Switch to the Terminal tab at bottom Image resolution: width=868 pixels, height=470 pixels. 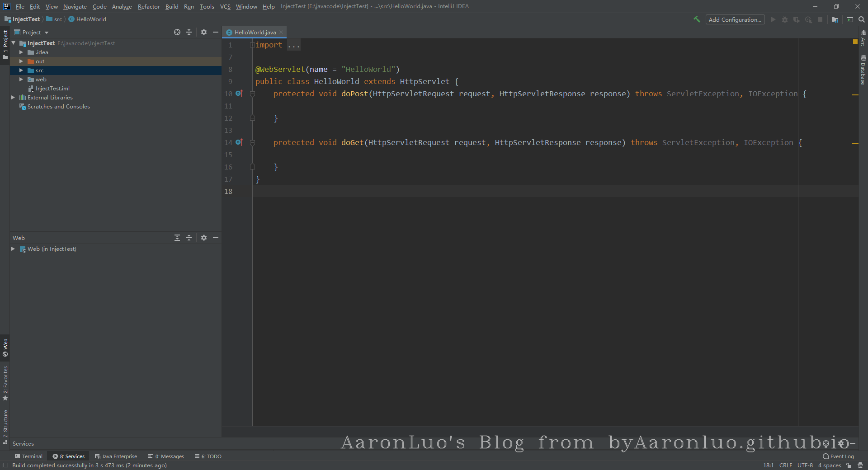[x=28, y=456]
